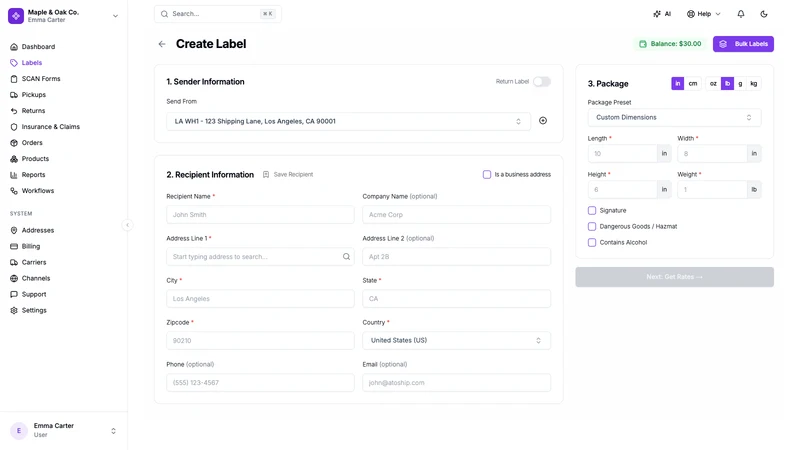Screen dimensions: 800x450
Task: Click the add sender address plus icon
Action: coord(543,121)
